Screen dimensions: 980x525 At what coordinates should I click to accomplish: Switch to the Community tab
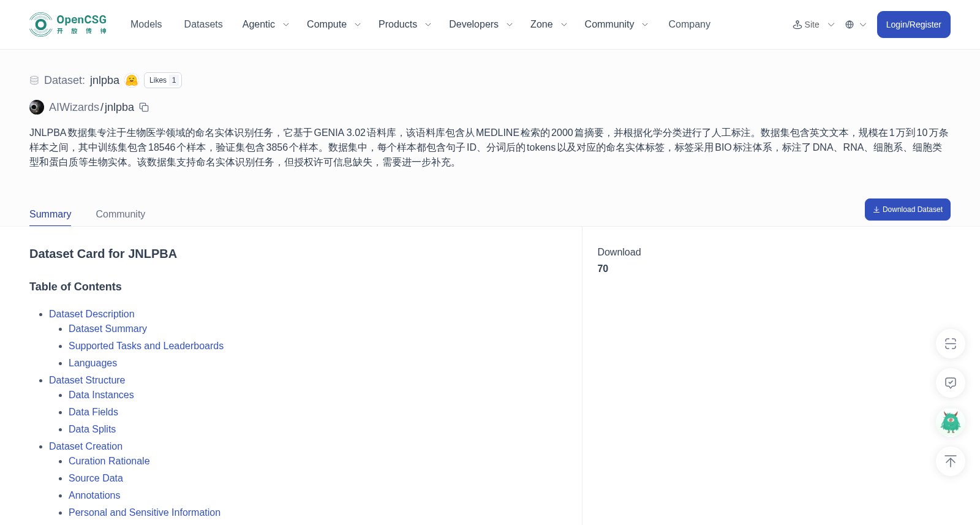point(121,214)
